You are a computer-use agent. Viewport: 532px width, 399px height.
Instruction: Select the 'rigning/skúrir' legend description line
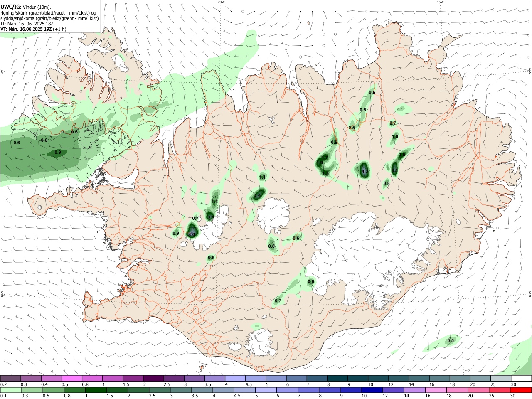point(48,13)
